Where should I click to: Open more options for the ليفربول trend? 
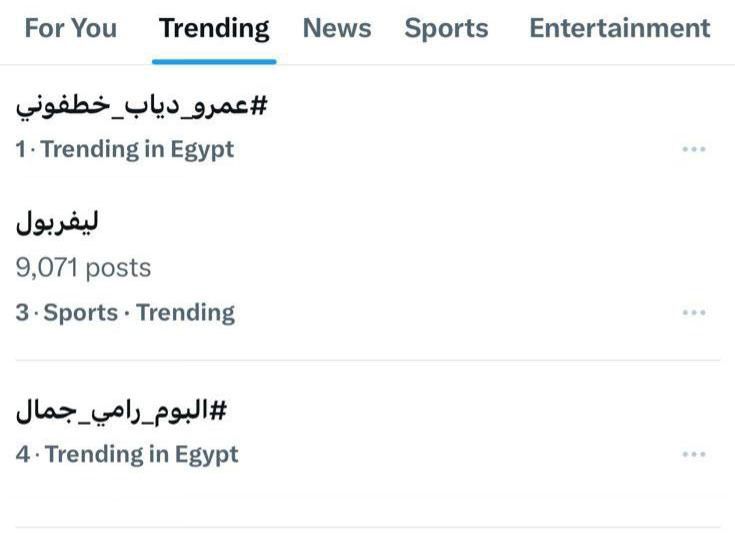pyautogui.click(x=694, y=313)
